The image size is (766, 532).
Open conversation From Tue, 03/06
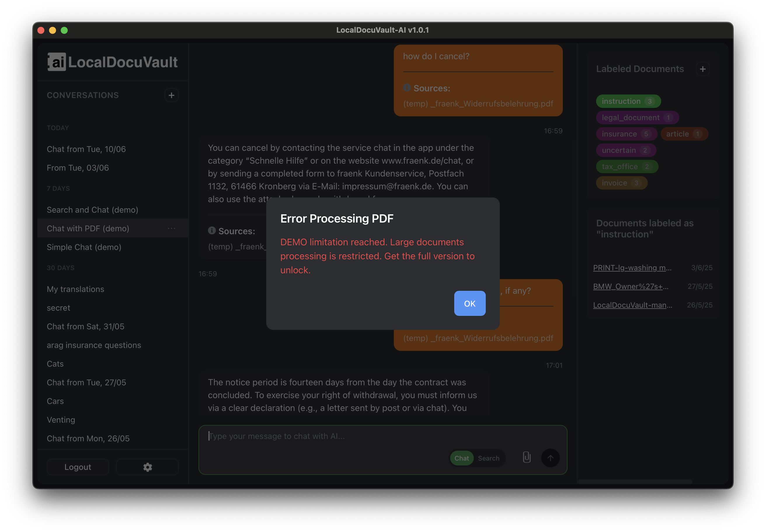[x=113, y=168]
